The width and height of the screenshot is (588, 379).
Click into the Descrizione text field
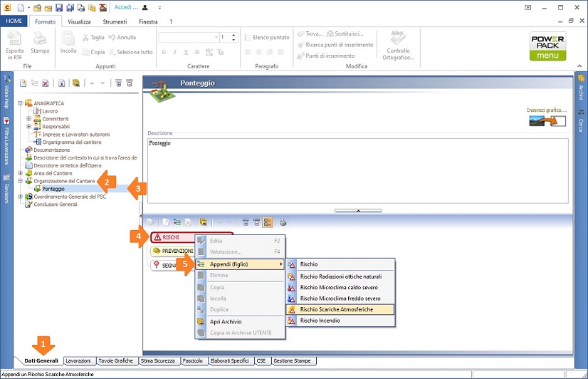coord(357,171)
